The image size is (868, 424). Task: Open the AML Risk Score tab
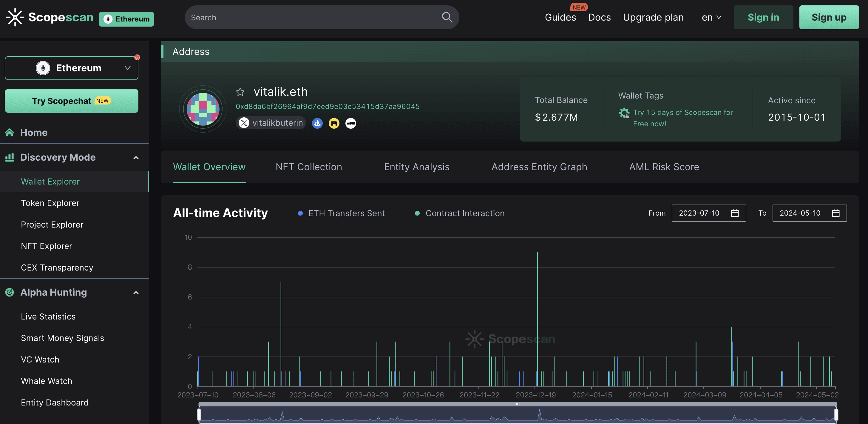(664, 167)
